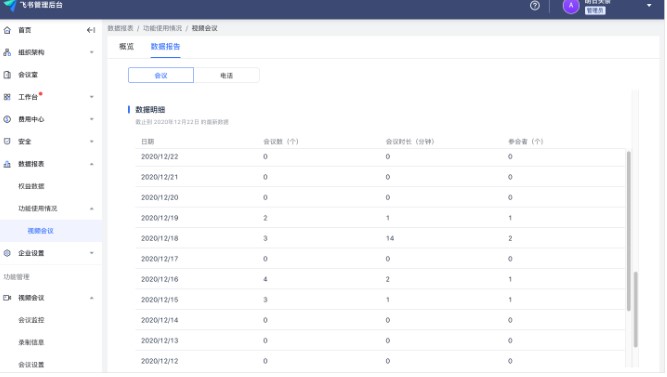Image resolution: width=667 pixels, height=377 pixels.
Task: Click the 费用中心 billing icon
Action: 7,119
